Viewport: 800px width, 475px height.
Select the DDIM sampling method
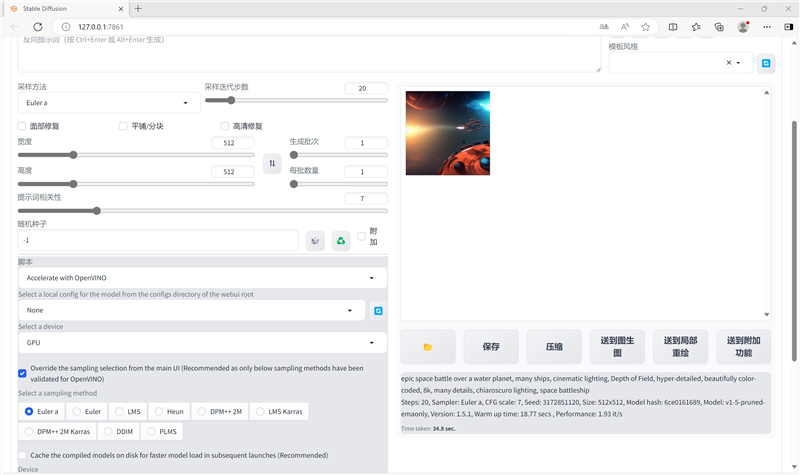tap(118, 432)
